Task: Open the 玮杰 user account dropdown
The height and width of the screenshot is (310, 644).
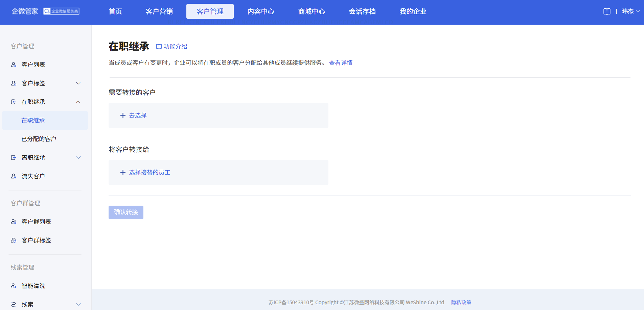Action: click(x=631, y=11)
